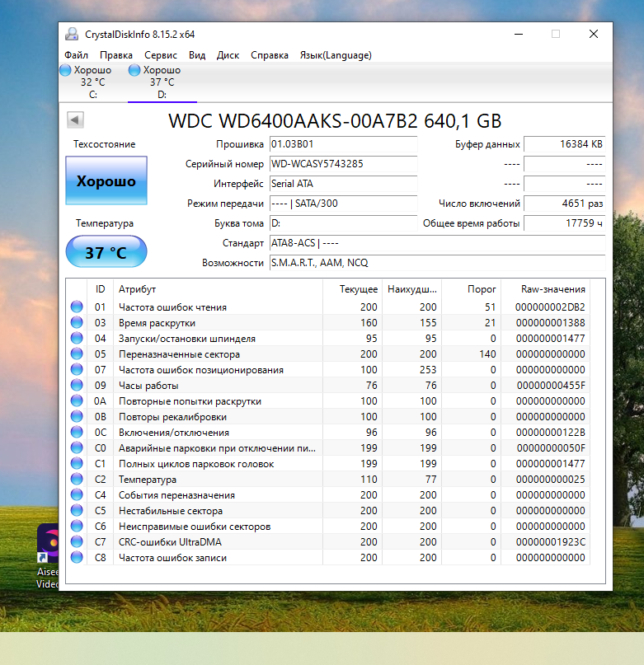Select the CRC-ошибки UltraDMA attribute text
Viewport: 644px width, 665px height.
(170, 542)
